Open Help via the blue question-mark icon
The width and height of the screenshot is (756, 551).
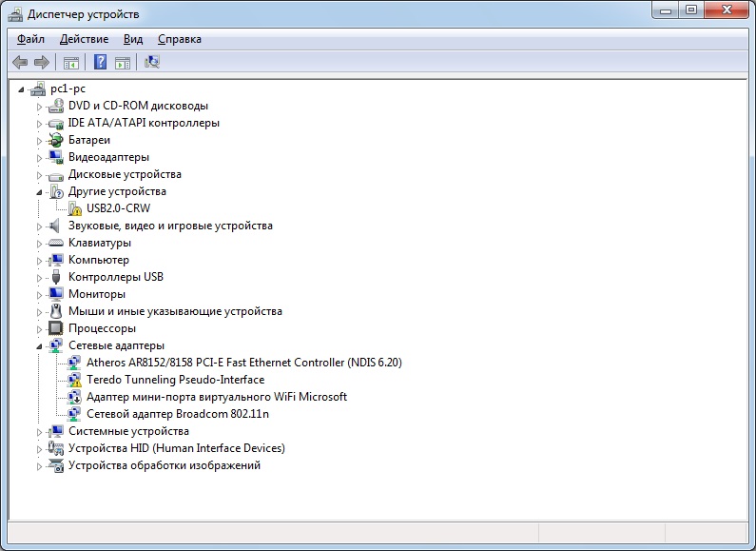[x=100, y=62]
